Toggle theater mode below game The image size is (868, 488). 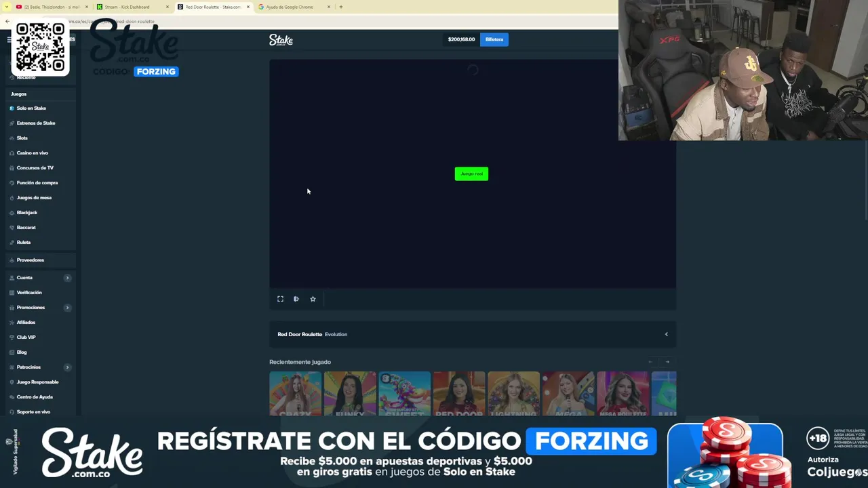[x=296, y=299]
